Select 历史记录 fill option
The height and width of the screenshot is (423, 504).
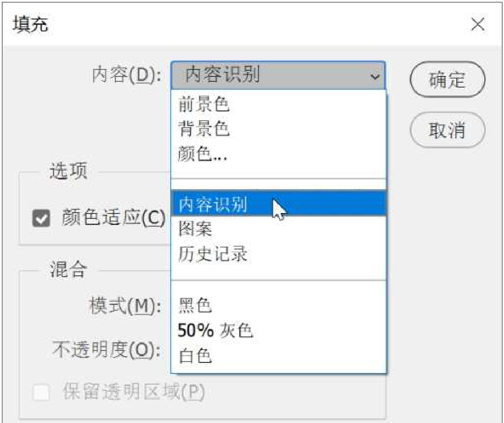[x=213, y=254]
